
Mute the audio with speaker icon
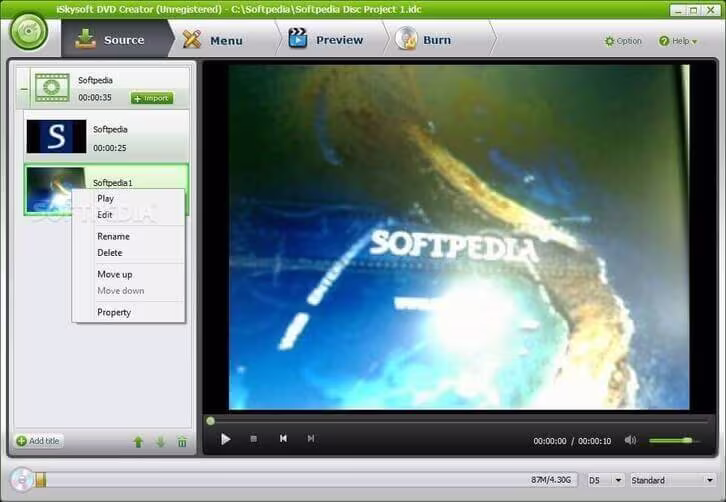(x=630, y=440)
